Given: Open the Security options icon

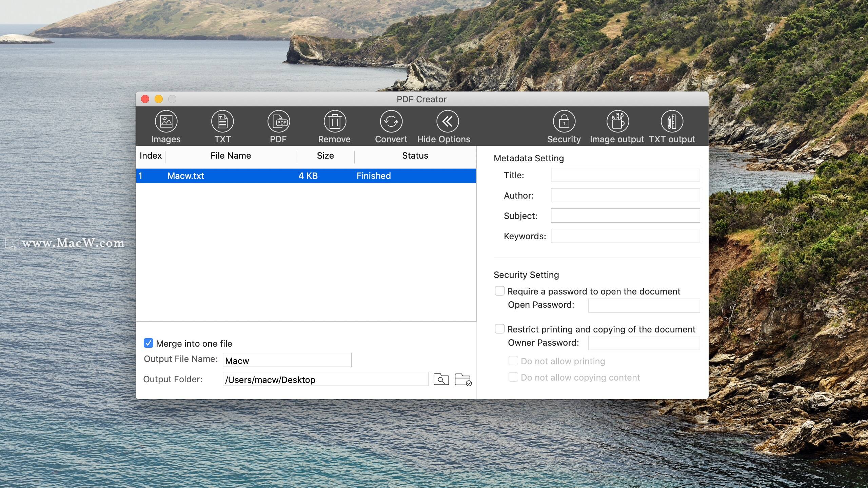Looking at the screenshot, I should click(x=564, y=121).
